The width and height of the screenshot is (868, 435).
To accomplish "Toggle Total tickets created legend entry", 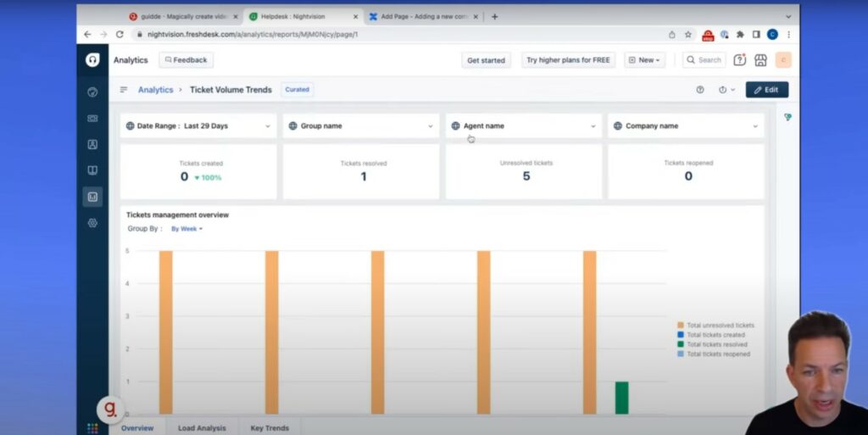I will (711, 335).
